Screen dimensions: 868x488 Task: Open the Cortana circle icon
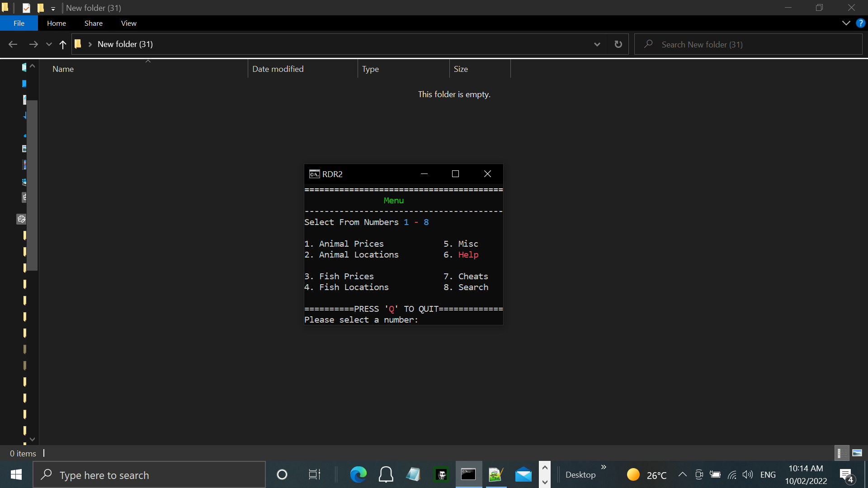pyautogui.click(x=282, y=474)
